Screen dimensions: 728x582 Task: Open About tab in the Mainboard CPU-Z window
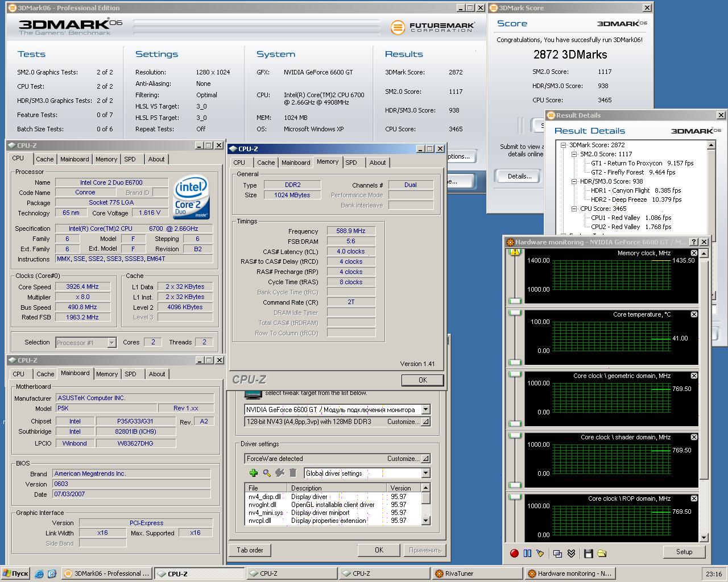tap(157, 374)
